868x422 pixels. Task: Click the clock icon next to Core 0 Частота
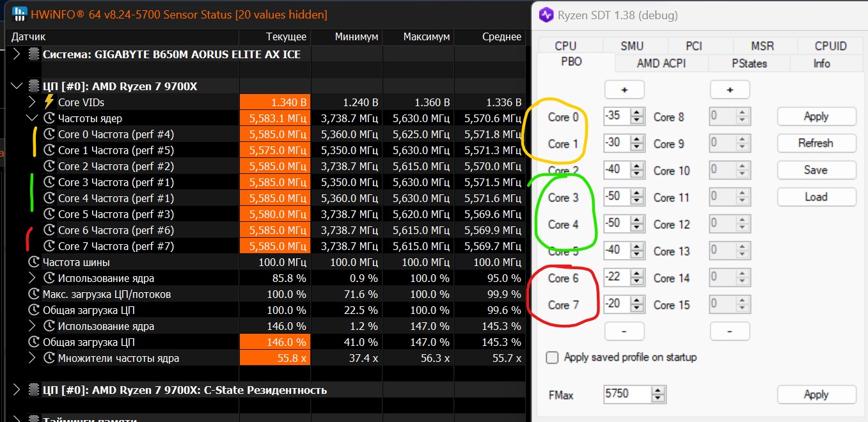pos(49,134)
